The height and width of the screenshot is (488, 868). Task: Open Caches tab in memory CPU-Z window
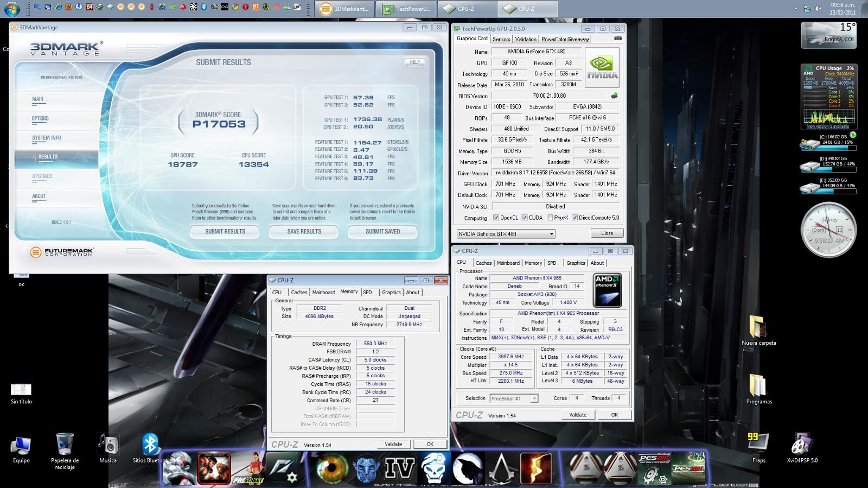[299, 292]
